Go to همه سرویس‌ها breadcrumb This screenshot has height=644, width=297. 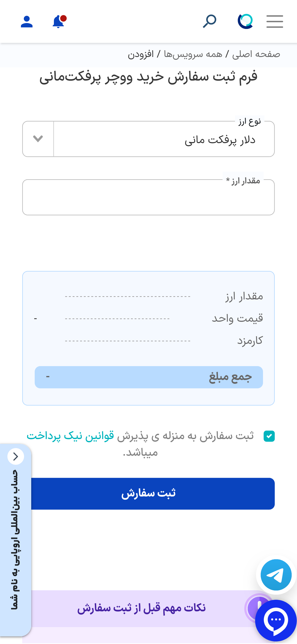[193, 54]
